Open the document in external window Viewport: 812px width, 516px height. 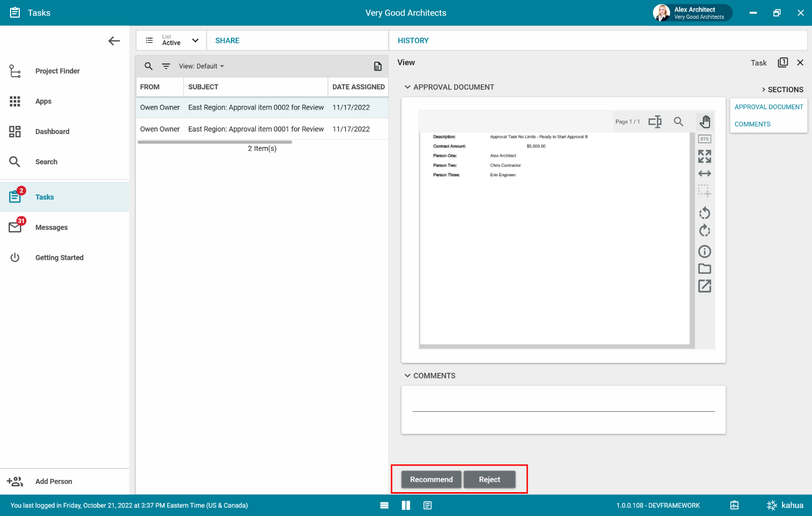704,286
